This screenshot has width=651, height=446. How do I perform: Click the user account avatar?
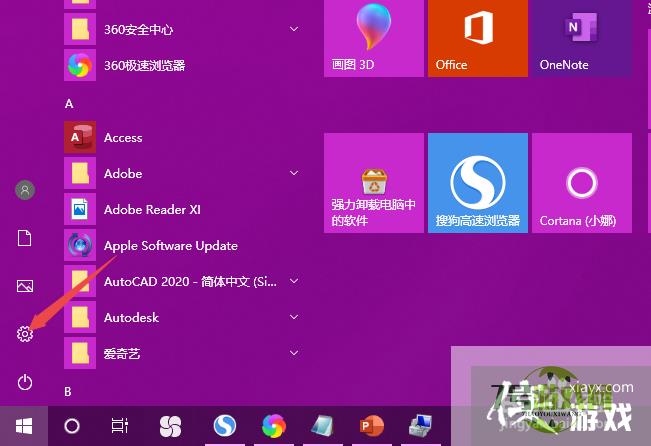coord(25,190)
